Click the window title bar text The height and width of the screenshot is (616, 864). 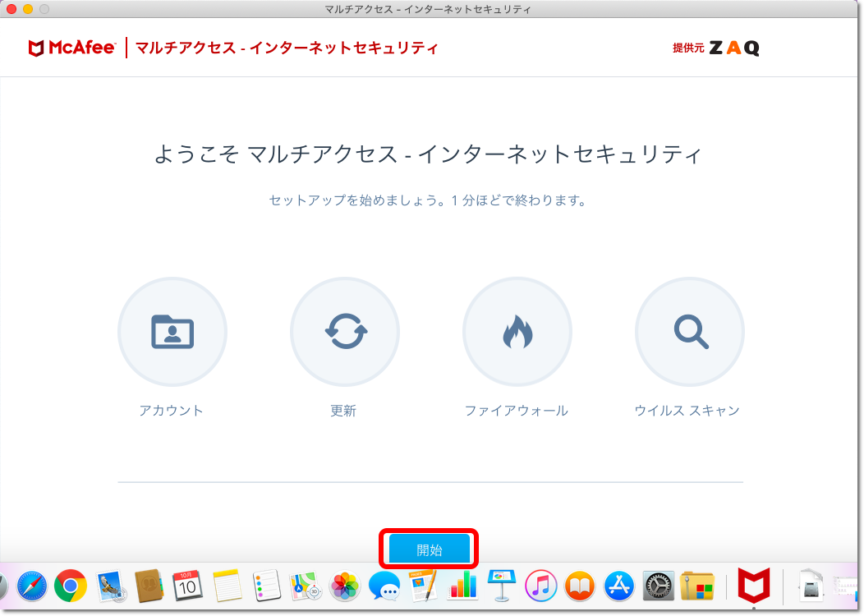(428, 9)
